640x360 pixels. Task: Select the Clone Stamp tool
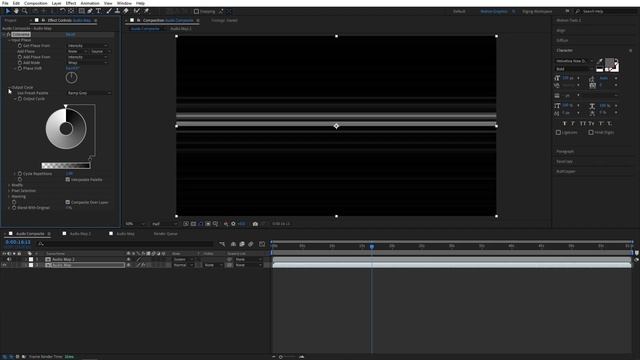pyautogui.click(x=117, y=11)
